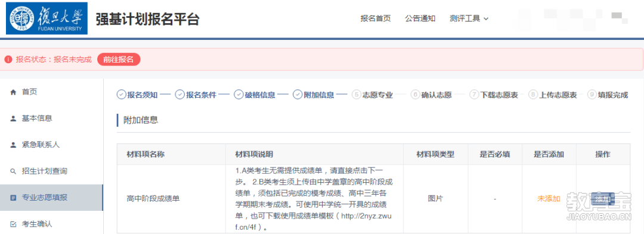Click the 操作 column header
The width and height of the screenshot is (644, 234).
[x=602, y=154]
